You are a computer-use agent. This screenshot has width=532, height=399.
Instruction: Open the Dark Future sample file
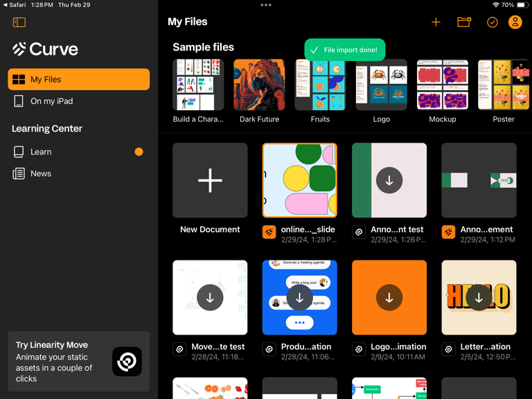coord(259,85)
